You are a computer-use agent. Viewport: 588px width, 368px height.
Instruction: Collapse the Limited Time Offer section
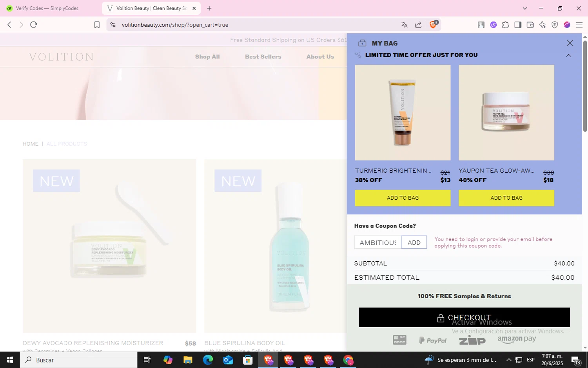(x=568, y=55)
